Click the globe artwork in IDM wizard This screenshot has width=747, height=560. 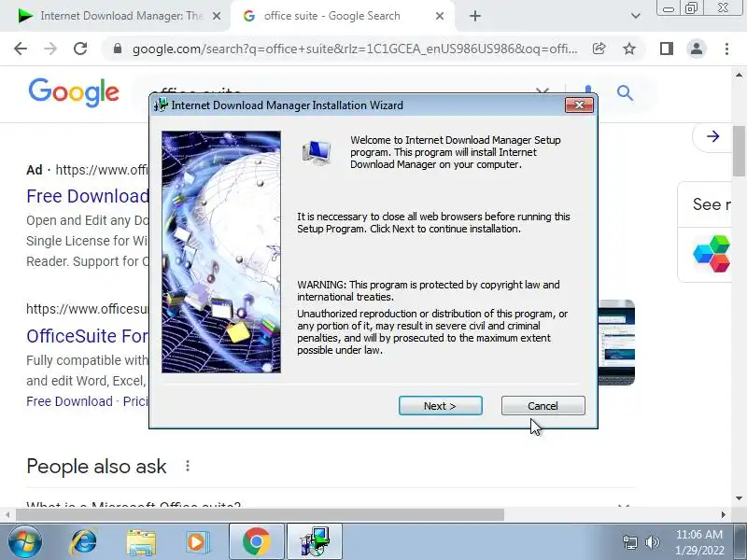[221, 252]
